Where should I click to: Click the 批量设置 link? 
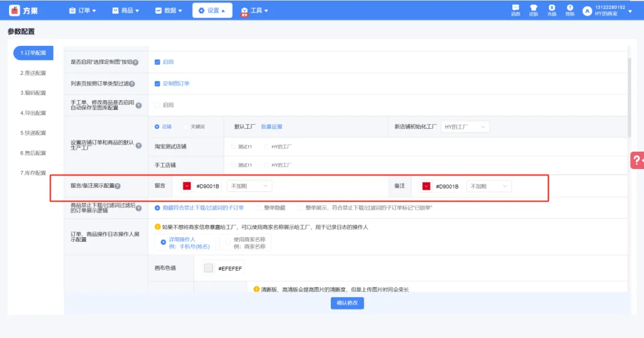[271, 127]
